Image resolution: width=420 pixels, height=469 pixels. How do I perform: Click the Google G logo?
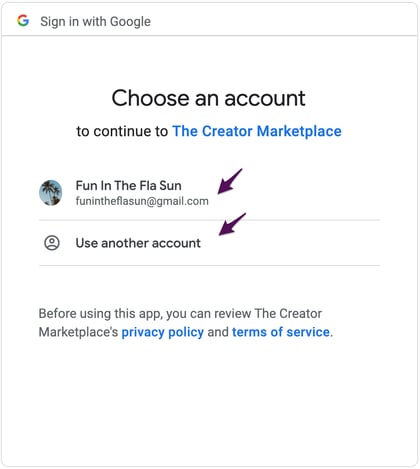(23, 21)
